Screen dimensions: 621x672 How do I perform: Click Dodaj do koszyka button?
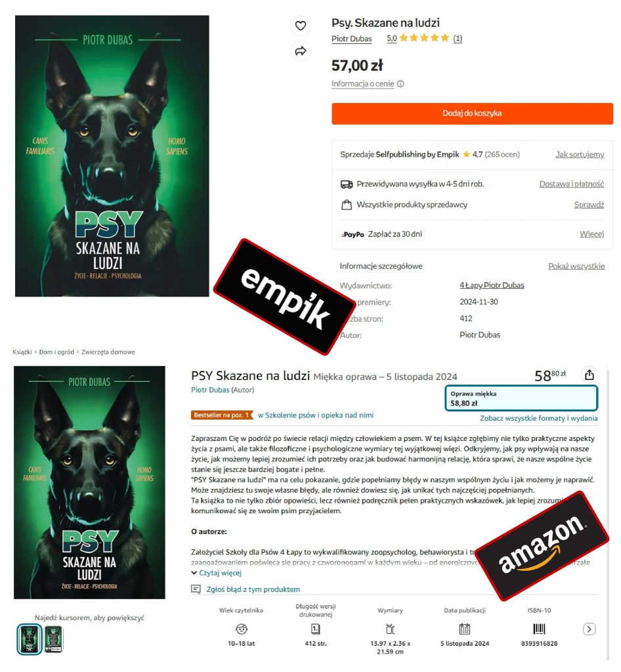coord(472,114)
